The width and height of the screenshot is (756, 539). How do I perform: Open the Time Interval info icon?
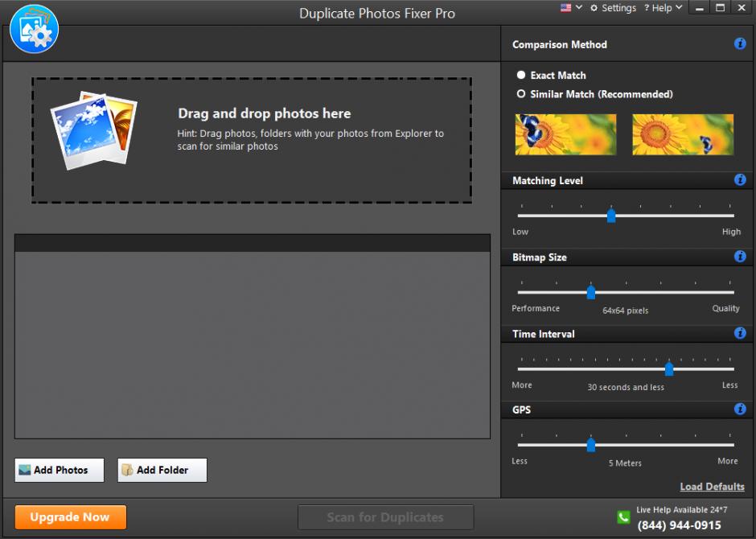coord(740,333)
